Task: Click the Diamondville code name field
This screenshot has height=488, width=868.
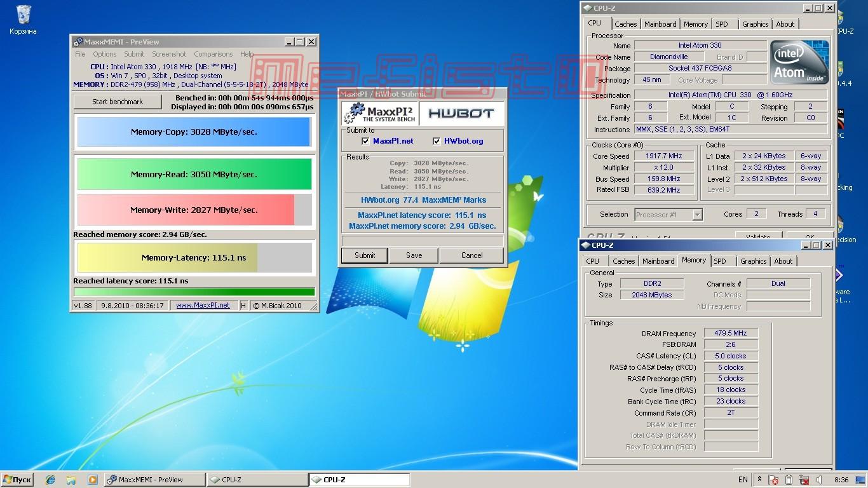Action: tap(668, 57)
